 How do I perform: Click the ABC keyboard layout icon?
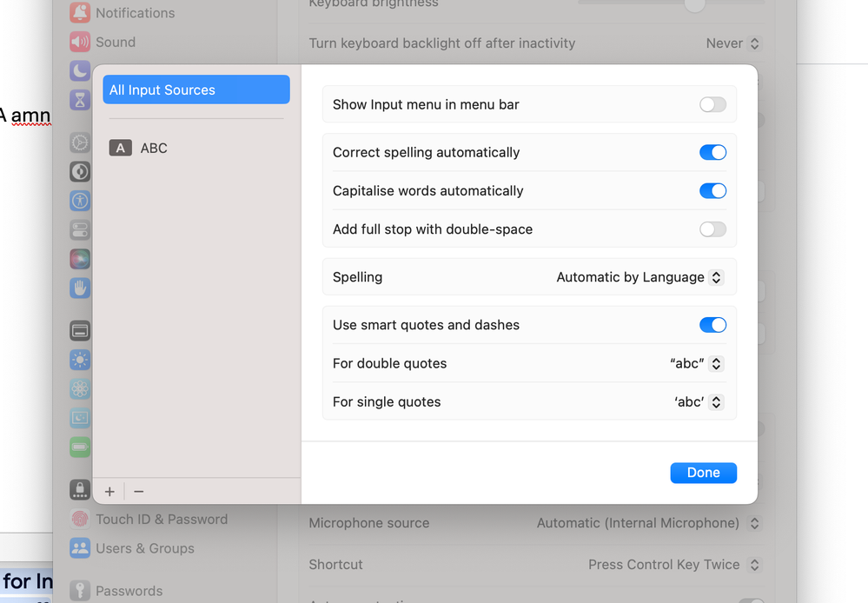click(120, 148)
